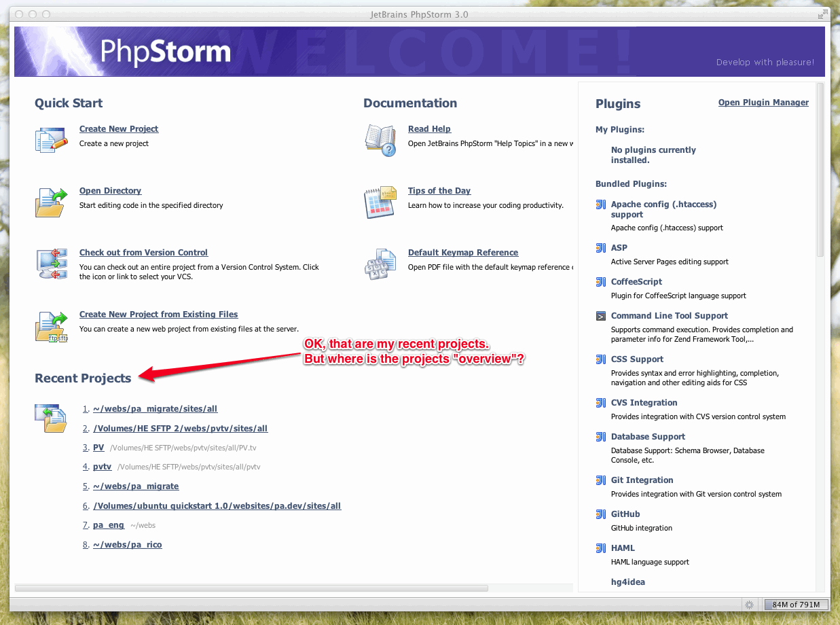Click the Create New Project from Existing Files icon
This screenshot has height=625, width=840.
pyautogui.click(x=52, y=326)
